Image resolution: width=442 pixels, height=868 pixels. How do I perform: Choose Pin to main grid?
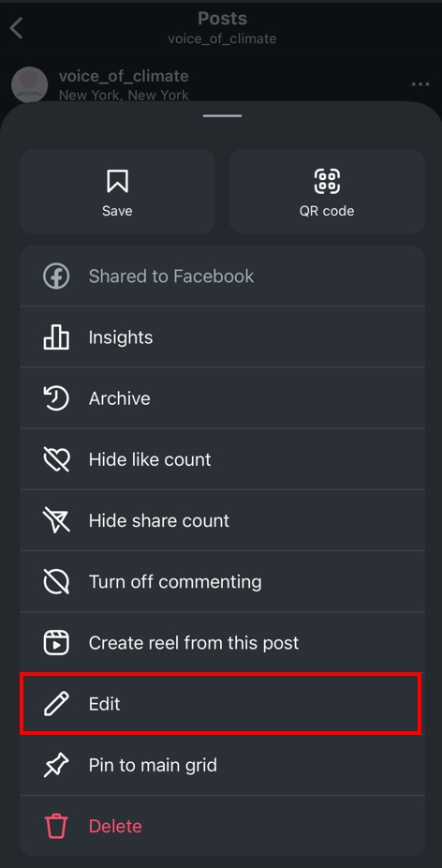(x=222, y=765)
